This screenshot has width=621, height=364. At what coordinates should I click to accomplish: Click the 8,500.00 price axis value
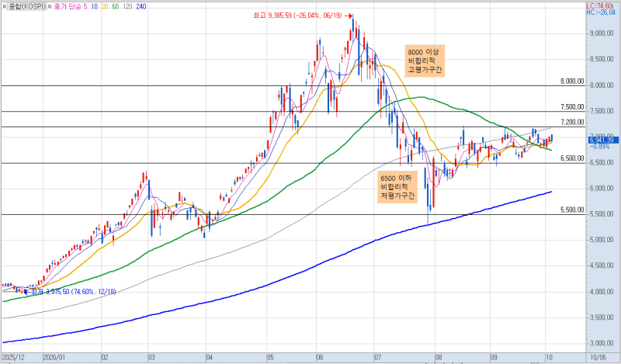pos(602,60)
